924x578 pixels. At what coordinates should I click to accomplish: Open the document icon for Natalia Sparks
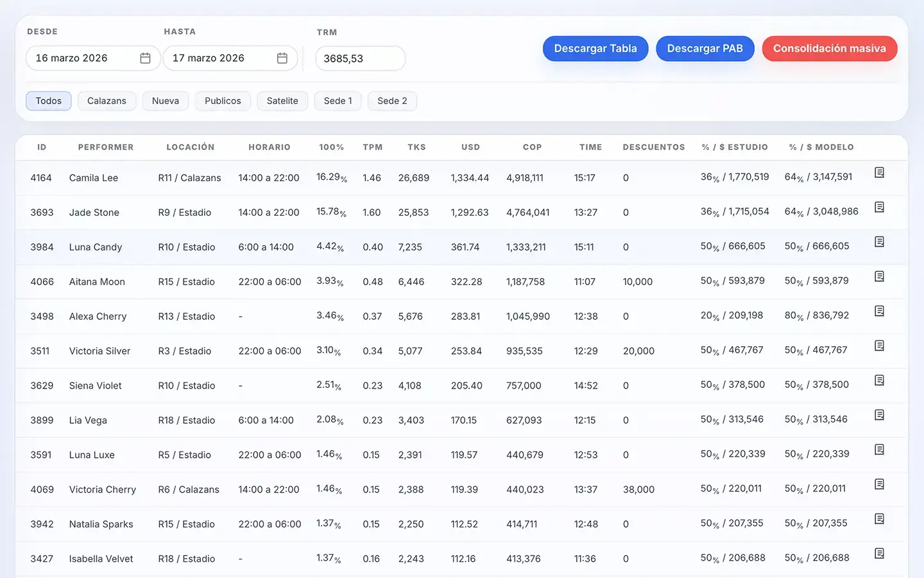[x=879, y=519]
